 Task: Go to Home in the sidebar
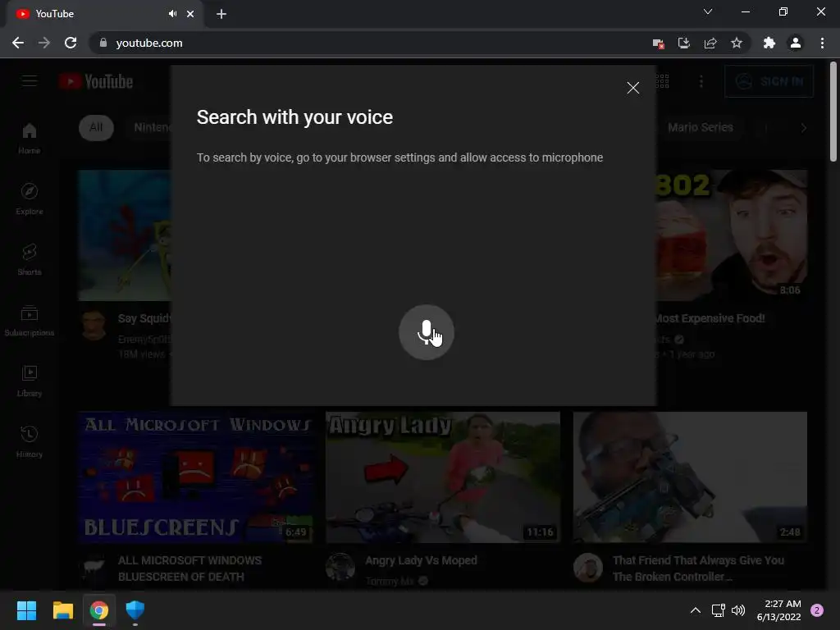30,138
